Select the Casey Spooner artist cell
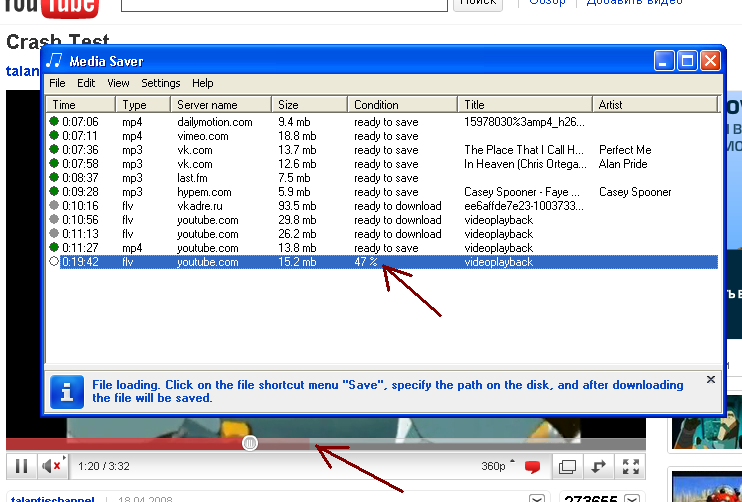This screenshot has width=742, height=502. tap(635, 192)
